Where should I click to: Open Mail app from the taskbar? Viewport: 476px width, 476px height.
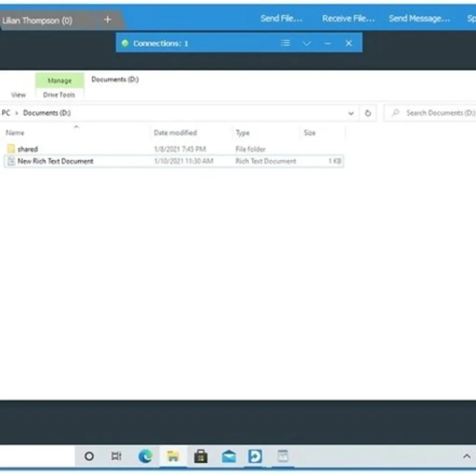[x=228, y=456]
